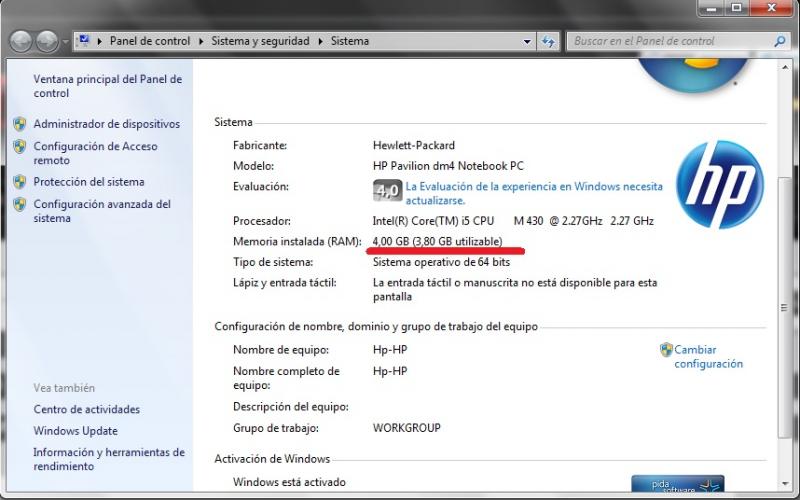Click the vertical scrollbar thumb
Viewport: 800px width, 500px height.
[784, 307]
